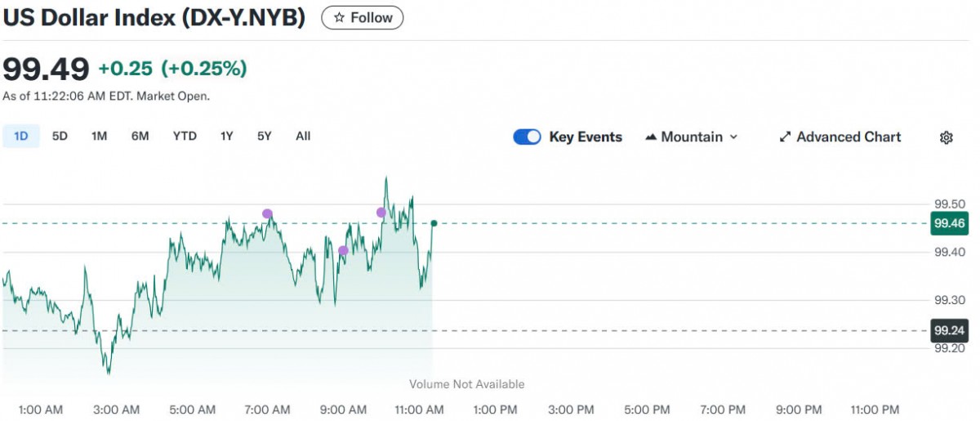This screenshot has width=980, height=421.
Task: Click the green 99.46 current price label
Action: [949, 223]
